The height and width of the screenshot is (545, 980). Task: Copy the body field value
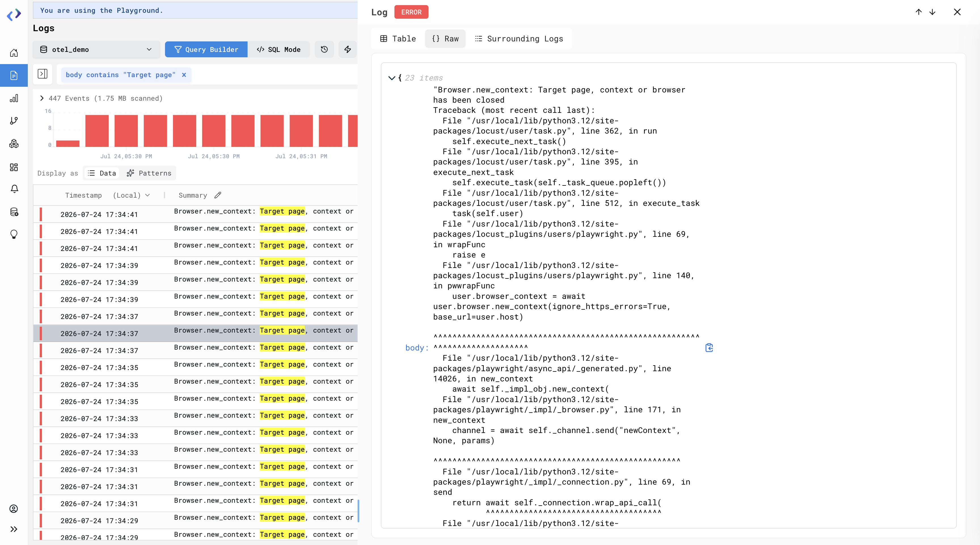pos(709,348)
